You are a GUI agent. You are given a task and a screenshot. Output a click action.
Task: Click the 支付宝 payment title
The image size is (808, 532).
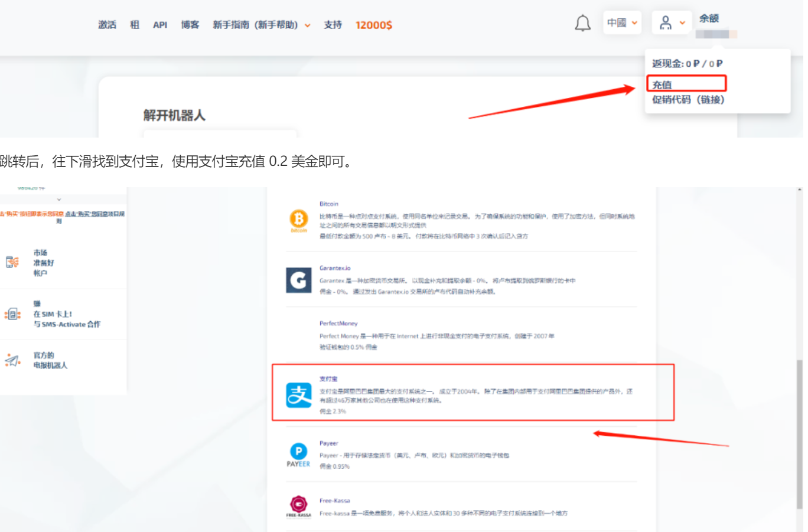tap(328, 379)
